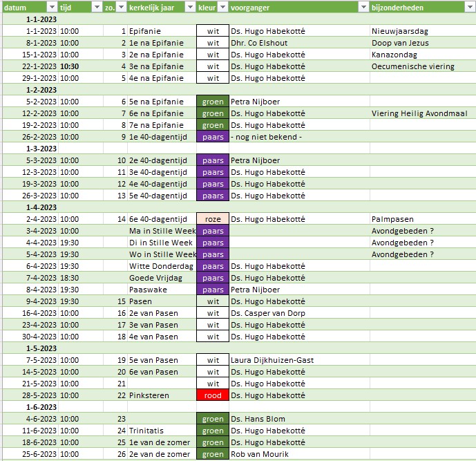Select the bold time cell '10:30'
The image size is (476, 461).
(80, 66)
